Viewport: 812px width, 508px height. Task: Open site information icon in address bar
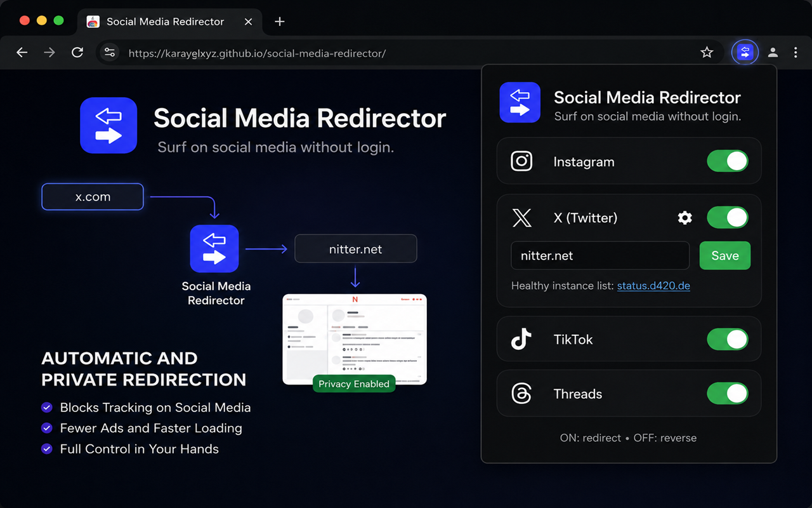tap(110, 53)
